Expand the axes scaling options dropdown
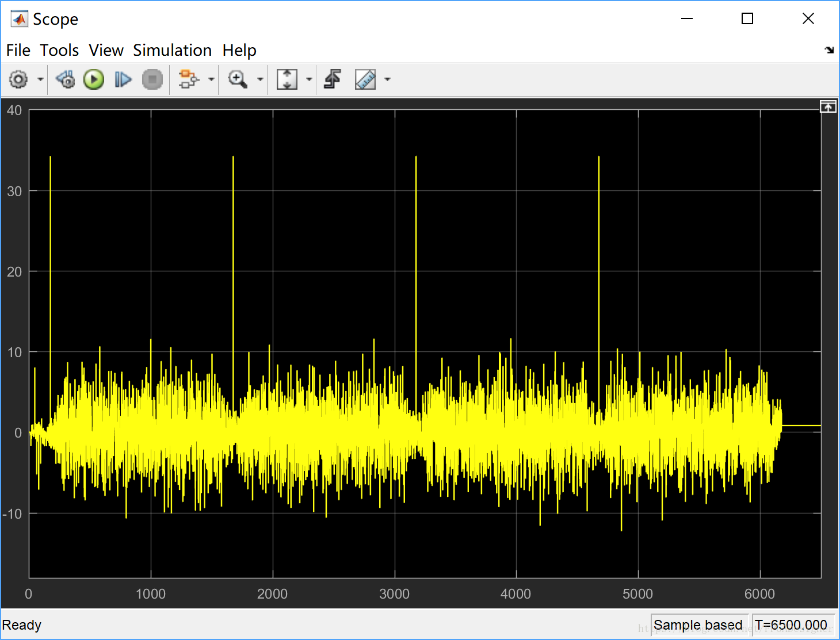840x640 pixels. [x=309, y=79]
